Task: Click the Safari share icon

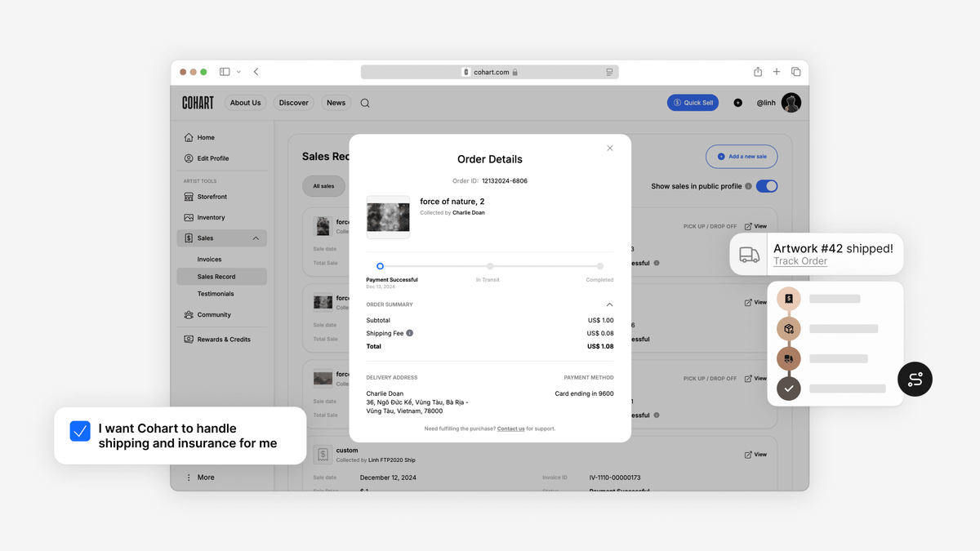Action: [758, 72]
